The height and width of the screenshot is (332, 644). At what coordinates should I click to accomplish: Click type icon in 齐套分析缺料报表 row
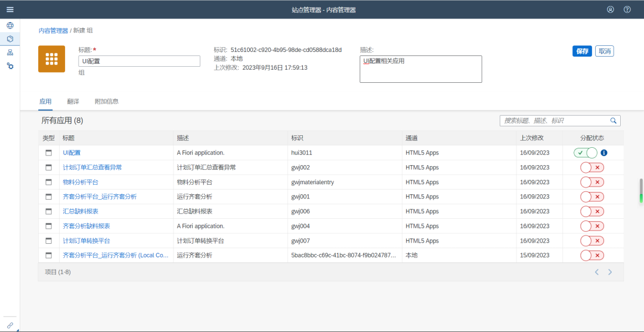pyautogui.click(x=48, y=226)
